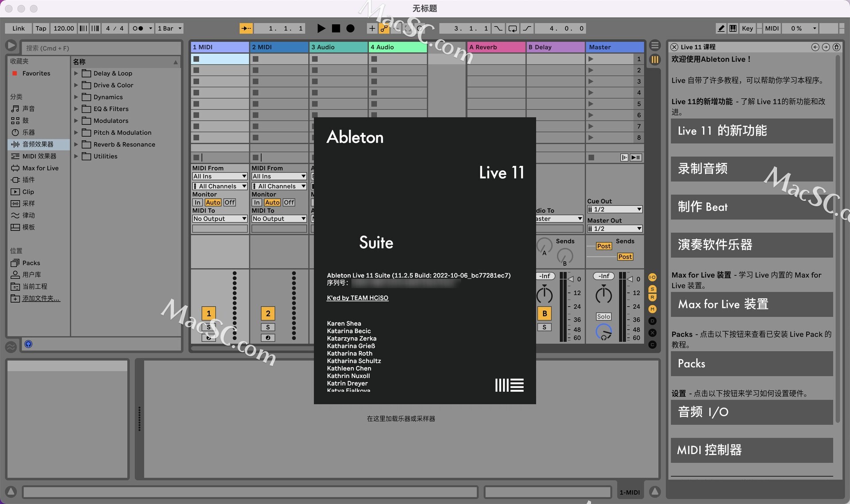This screenshot has width=850, height=504.
Task: Set track 2 Monitor to Auto
Action: pyautogui.click(x=272, y=202)
